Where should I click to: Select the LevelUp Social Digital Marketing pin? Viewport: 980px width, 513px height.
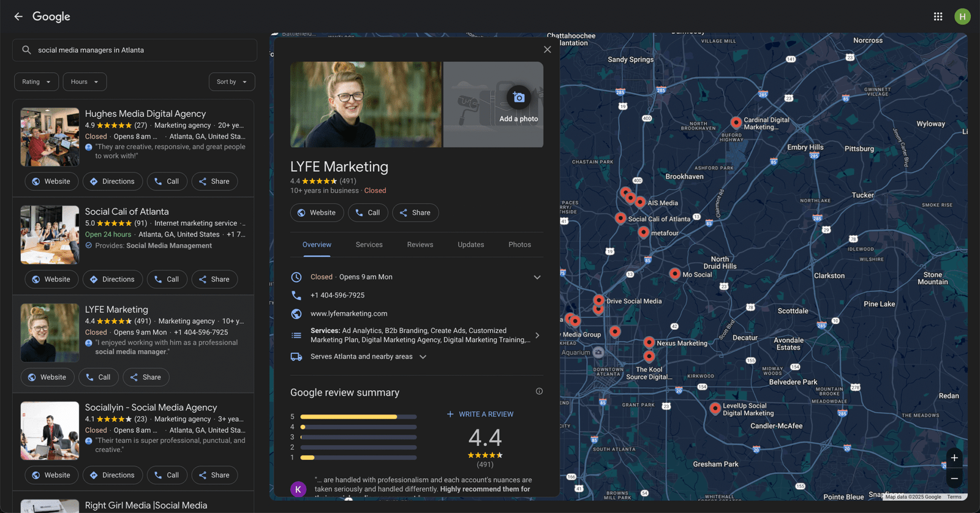pos(715,408)
